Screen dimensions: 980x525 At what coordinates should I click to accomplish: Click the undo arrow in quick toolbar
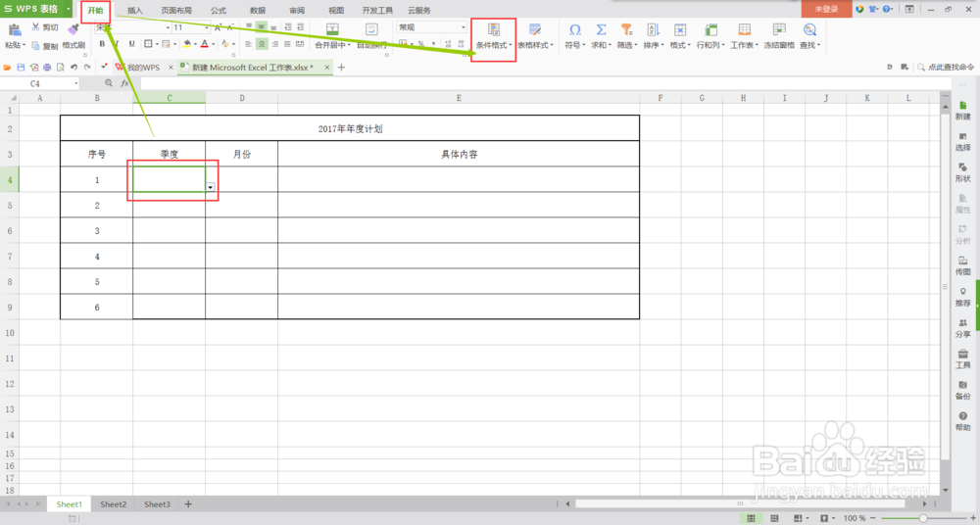point(73,67)
